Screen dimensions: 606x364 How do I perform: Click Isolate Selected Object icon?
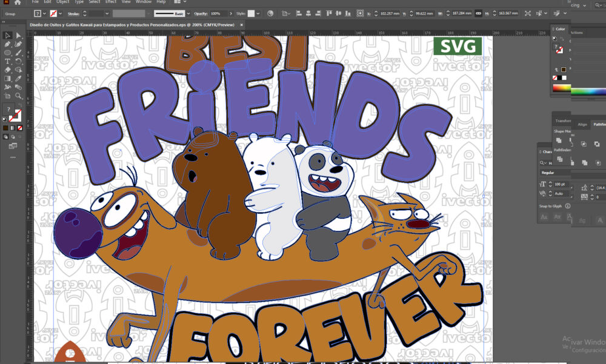point(528,13)
